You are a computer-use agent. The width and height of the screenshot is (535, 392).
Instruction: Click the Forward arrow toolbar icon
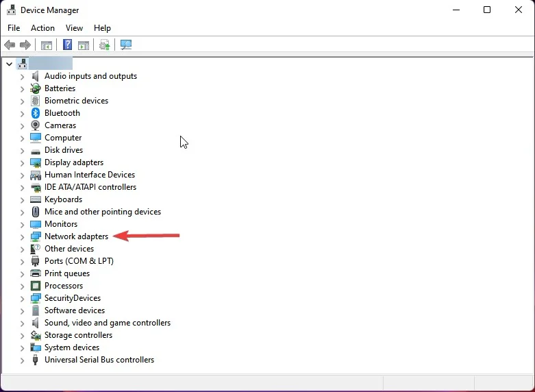[x=25, y=45]
